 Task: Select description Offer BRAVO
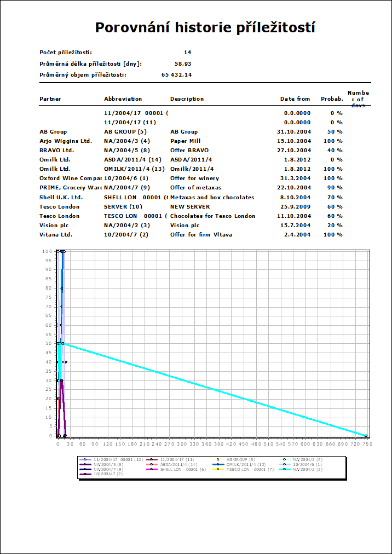(x=189, y=150)
